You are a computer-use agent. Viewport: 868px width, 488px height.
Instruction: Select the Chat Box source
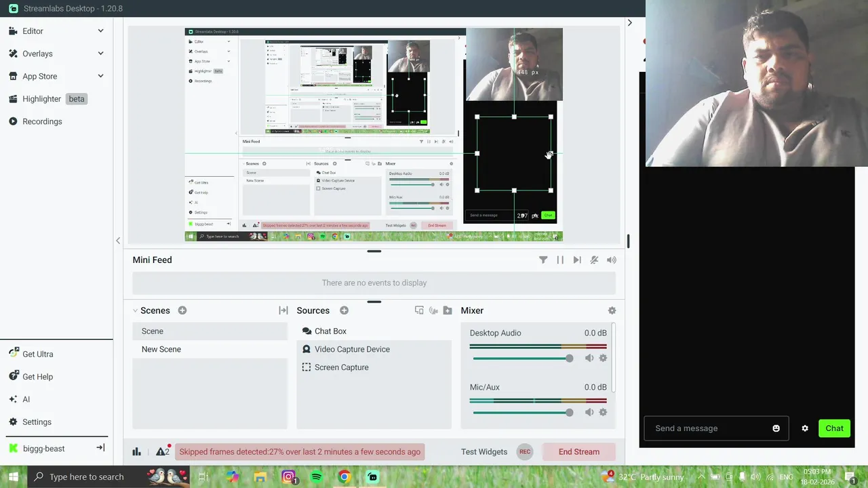[374, 331]
